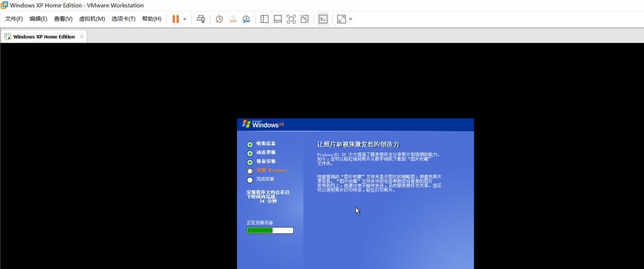This screenshot has height=269, width=644.
Task: Click the green installation progress bar
Action: [x=270, y=231]
